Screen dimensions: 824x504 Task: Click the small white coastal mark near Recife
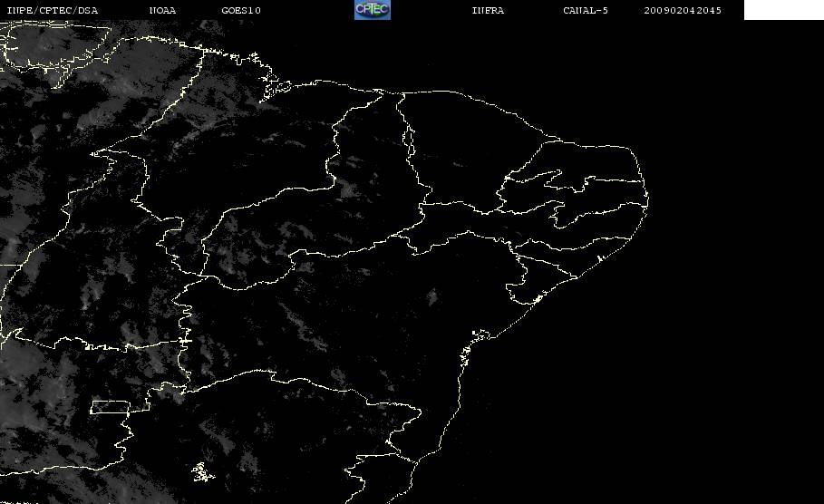tap(599, 258)
